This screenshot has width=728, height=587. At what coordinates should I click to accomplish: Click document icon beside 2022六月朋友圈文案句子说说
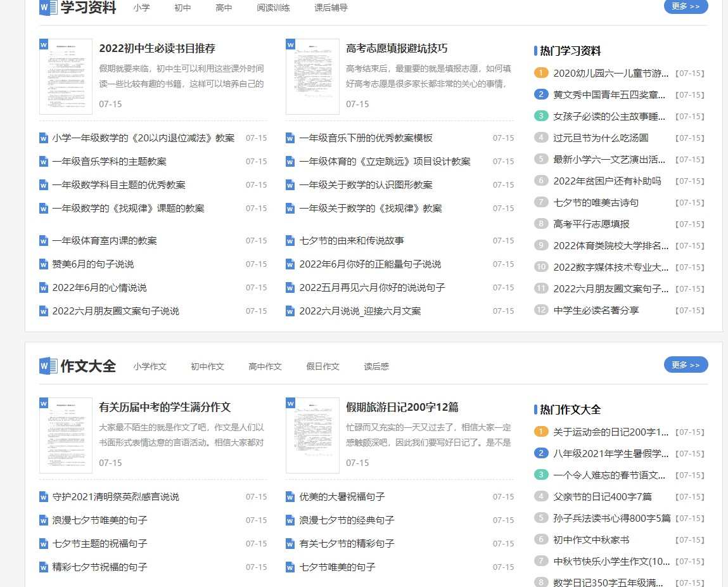click(x=44, y=311)
